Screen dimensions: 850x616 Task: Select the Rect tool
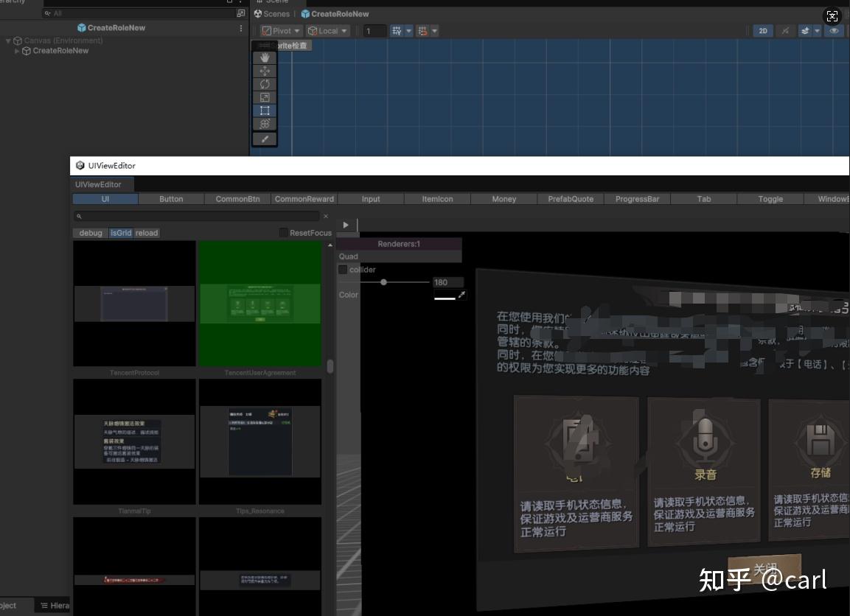pos(265,111)
